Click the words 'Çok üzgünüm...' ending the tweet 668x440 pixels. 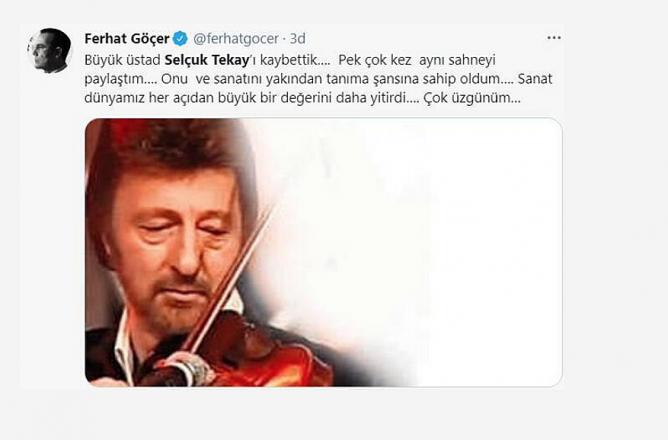click(x=472, y=98)
